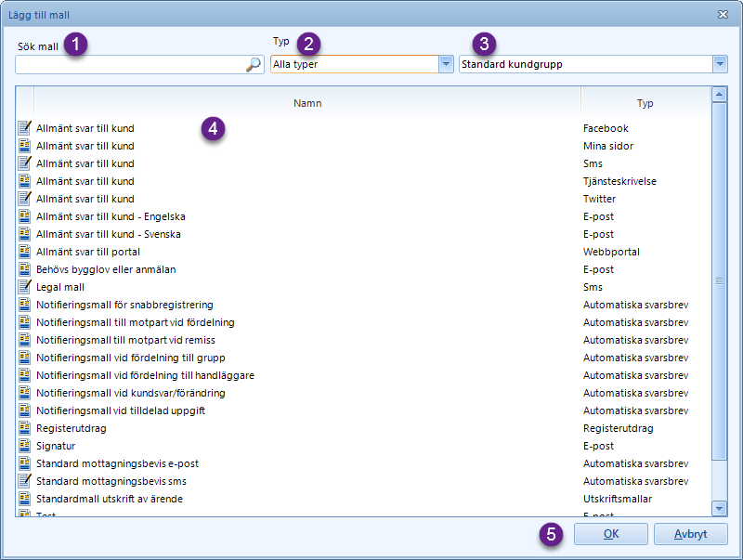743x560 pixels.
Task: Highlight 'Notifieringsmall vid tilldelad uppgift' name
Action: [121, 410]
